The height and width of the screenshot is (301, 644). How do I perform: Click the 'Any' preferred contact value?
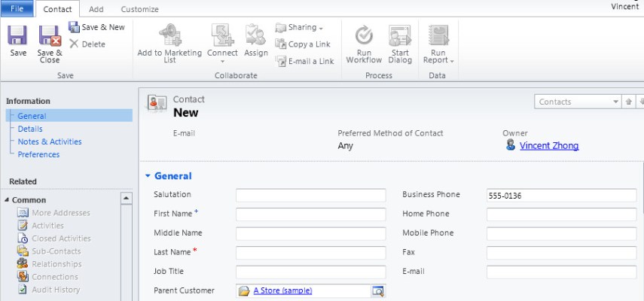(345, 145)
